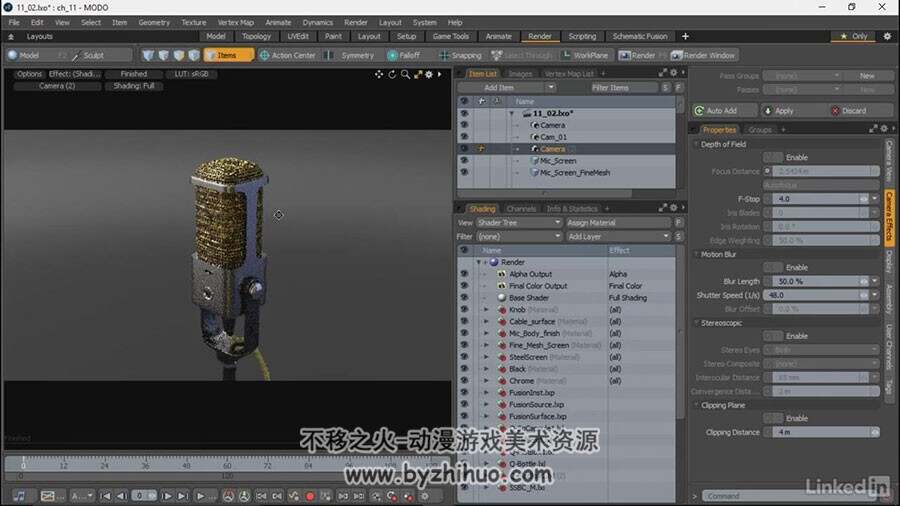Viewport: 900px width, 506px height.
Task: Click the Render Window button
Action: click(703, 55)
